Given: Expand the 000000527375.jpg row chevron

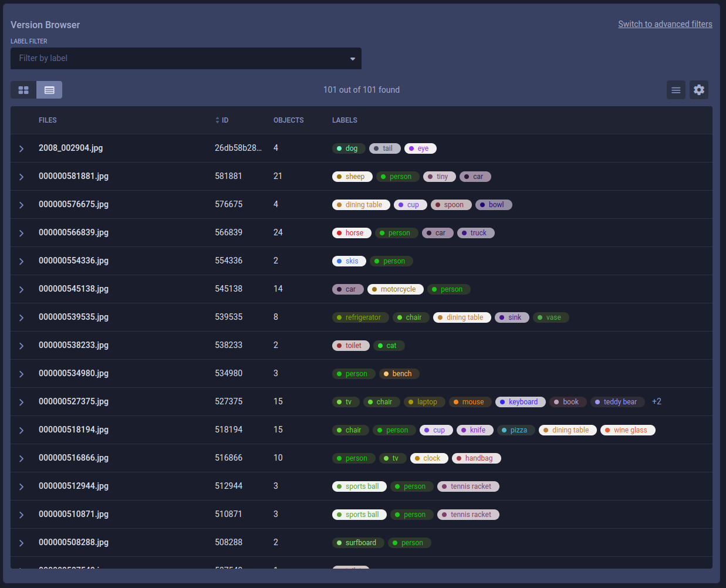Looking at the screenshot, I should pos(21,402).
